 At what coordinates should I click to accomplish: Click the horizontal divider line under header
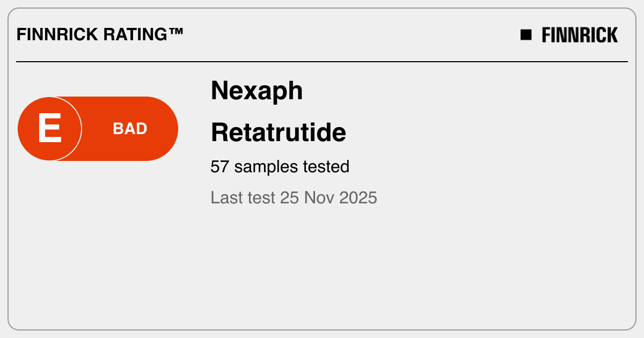coord(322,62)
